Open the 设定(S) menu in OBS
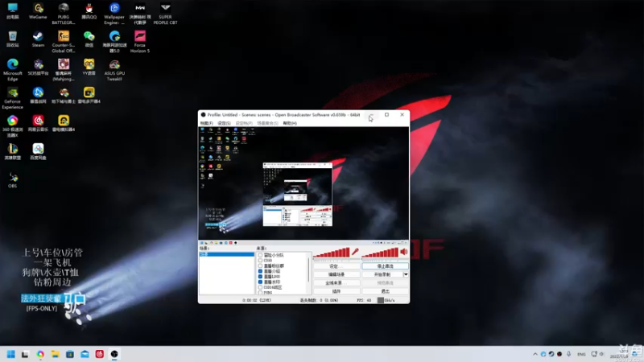 click(225, 123)
